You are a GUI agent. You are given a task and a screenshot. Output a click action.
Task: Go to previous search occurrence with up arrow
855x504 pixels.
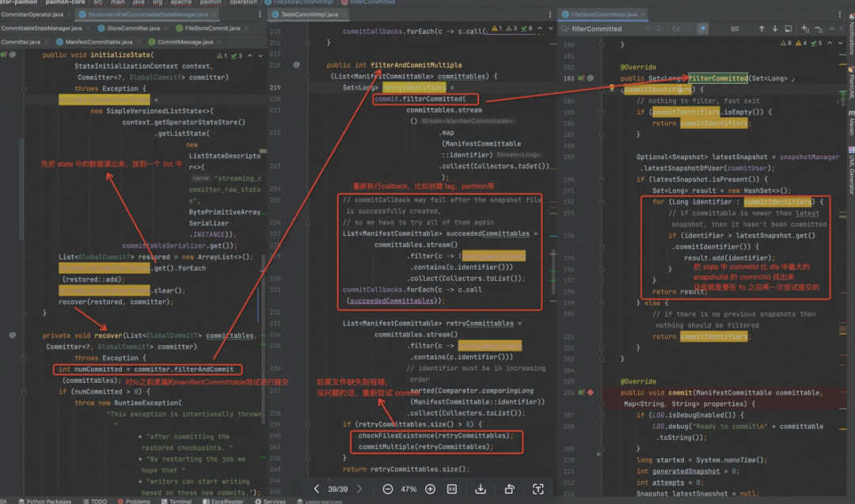[762, 28]
